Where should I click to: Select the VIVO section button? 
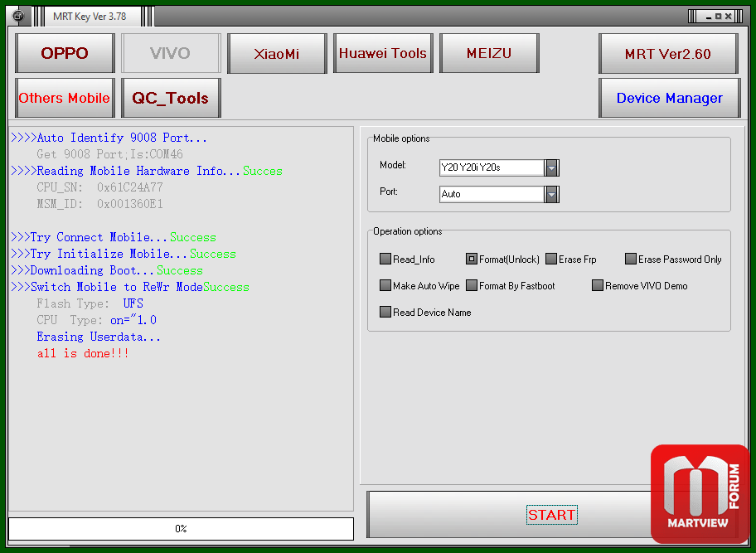coord(171,53)
